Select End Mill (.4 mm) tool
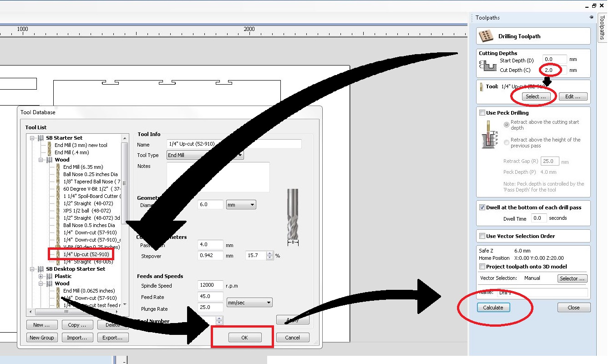This screenshot has width=609, height=364. click(x=72, y=152)
